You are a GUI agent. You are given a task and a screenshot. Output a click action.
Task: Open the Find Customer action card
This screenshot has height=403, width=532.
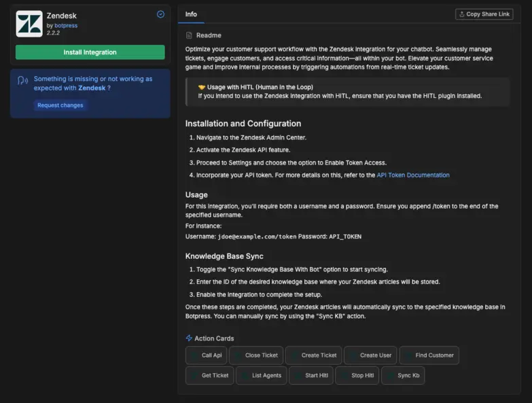429,355
